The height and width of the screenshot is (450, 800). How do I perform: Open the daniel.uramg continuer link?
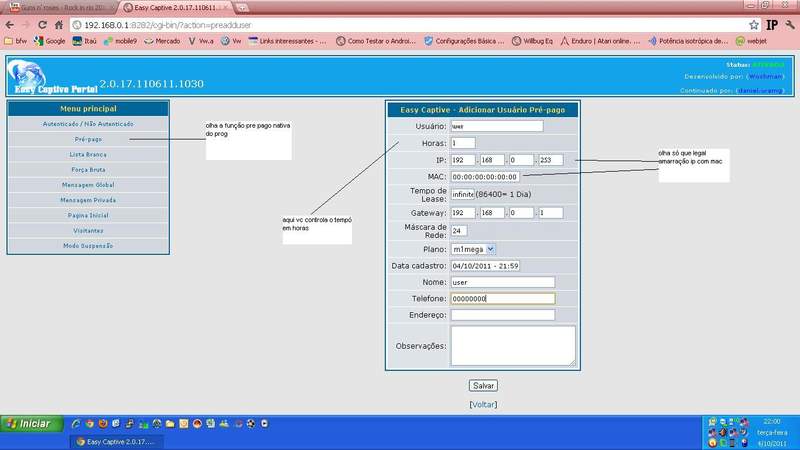[x=760, y=90]
